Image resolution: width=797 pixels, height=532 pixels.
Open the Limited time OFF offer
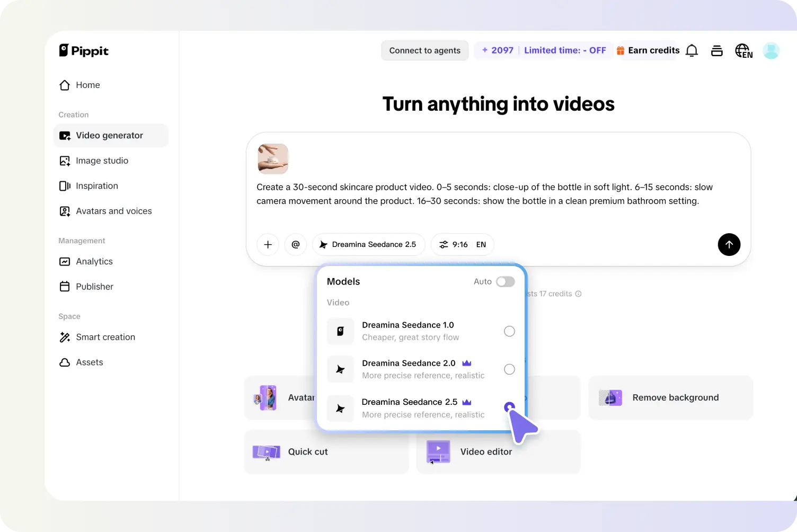click(565, 50)
